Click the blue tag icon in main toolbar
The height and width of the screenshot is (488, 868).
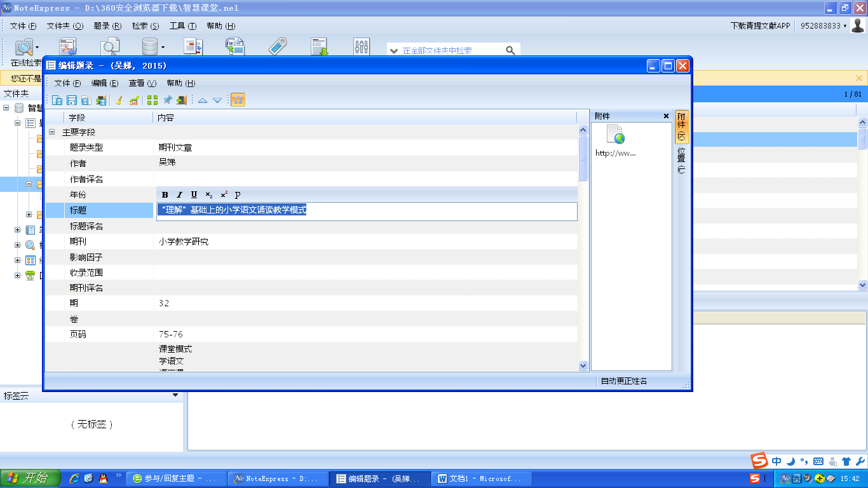tap(278, 48)
